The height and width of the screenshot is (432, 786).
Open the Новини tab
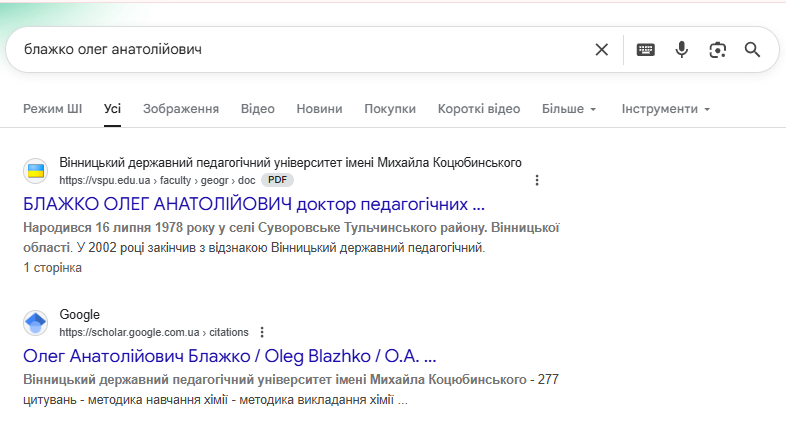tap(319, 109)
